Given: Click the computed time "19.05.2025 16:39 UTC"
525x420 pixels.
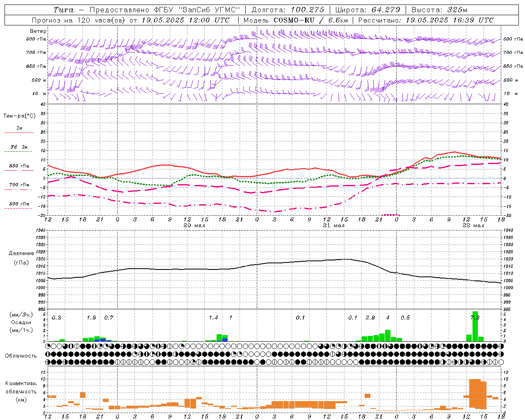Looking at the screenshot, I should 450,20.
